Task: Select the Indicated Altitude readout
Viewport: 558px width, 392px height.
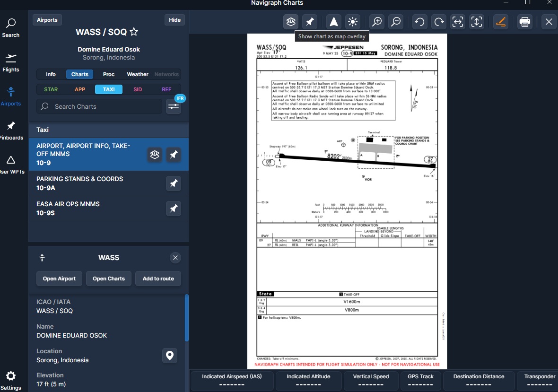Action: click(x=308, y=380)
